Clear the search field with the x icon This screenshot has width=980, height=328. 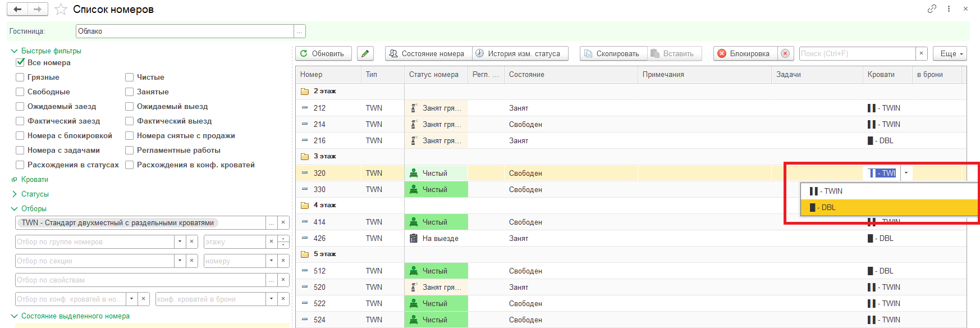(921, 53)
